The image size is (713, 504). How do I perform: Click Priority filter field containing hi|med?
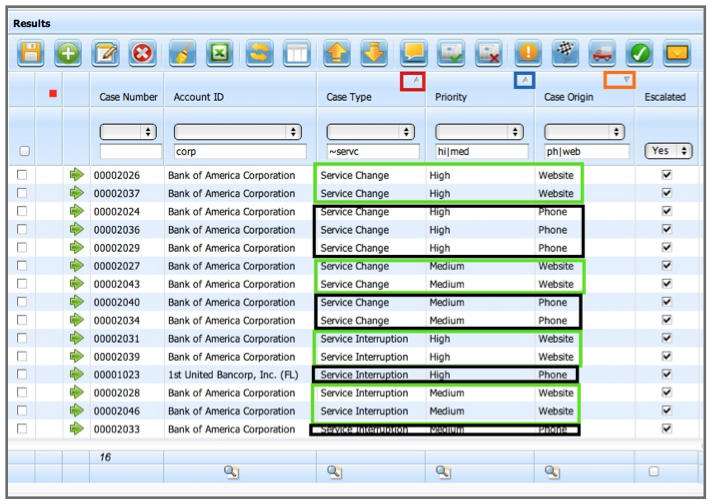(482, 151)
